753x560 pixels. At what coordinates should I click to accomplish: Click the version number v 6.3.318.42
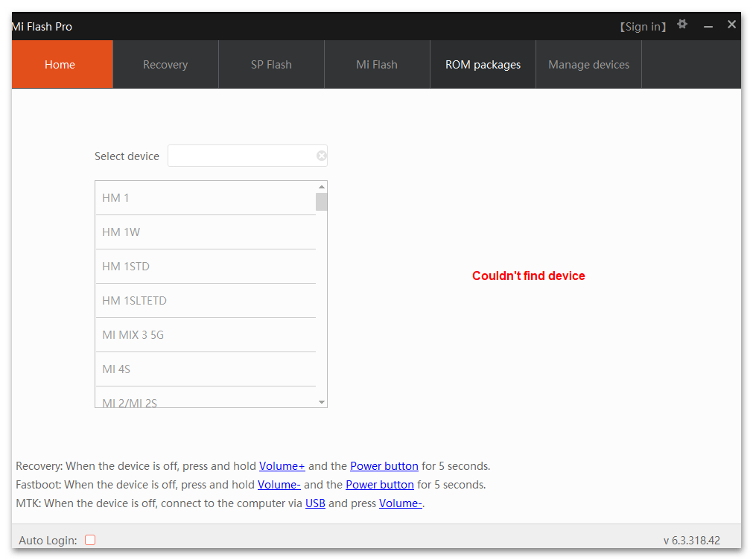click(691, 541)
